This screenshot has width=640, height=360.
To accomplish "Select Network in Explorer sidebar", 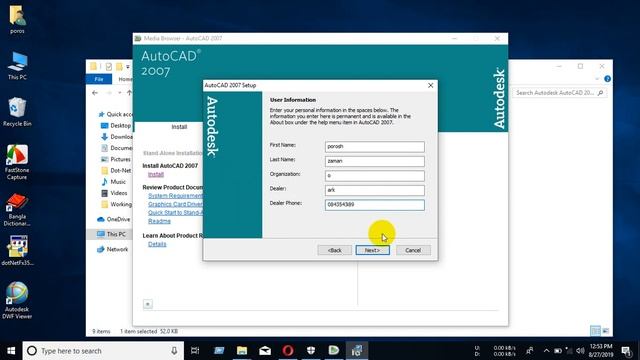I will pyautogui.click(x=113, y=249).
